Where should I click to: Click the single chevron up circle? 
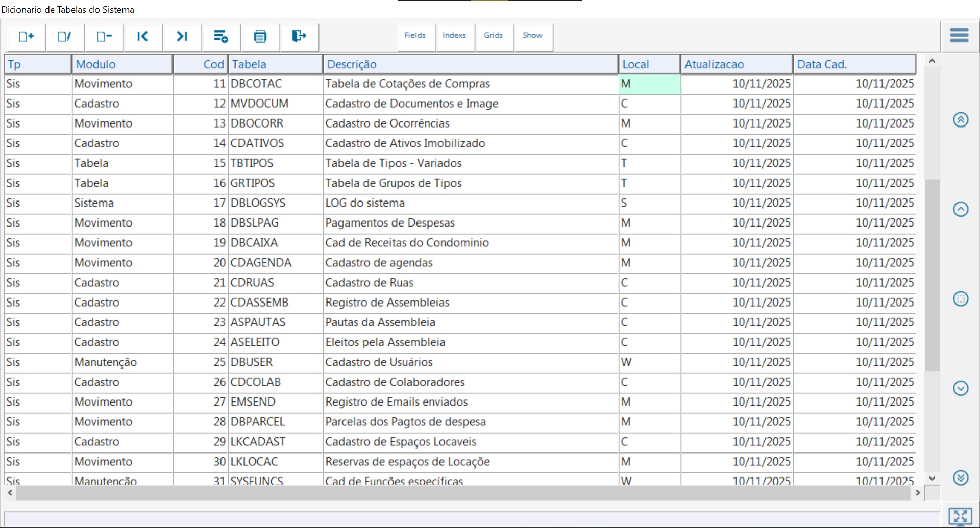[961, 209]
